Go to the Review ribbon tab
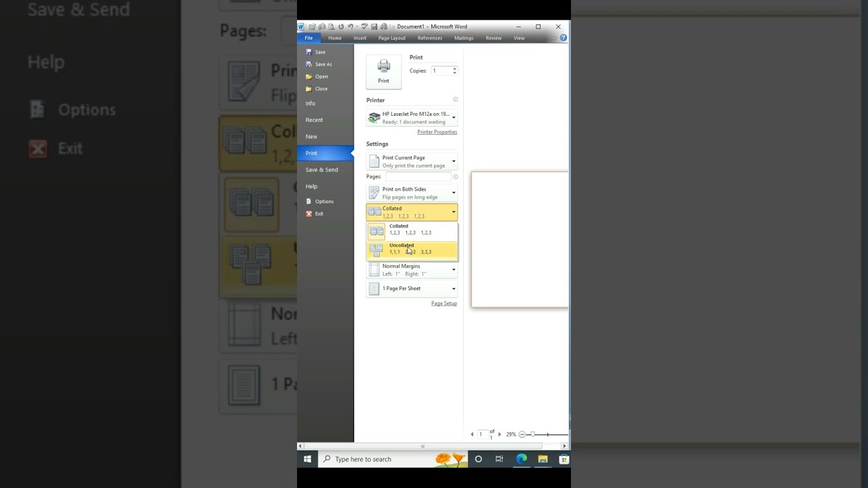 click(x=494, y=38)
